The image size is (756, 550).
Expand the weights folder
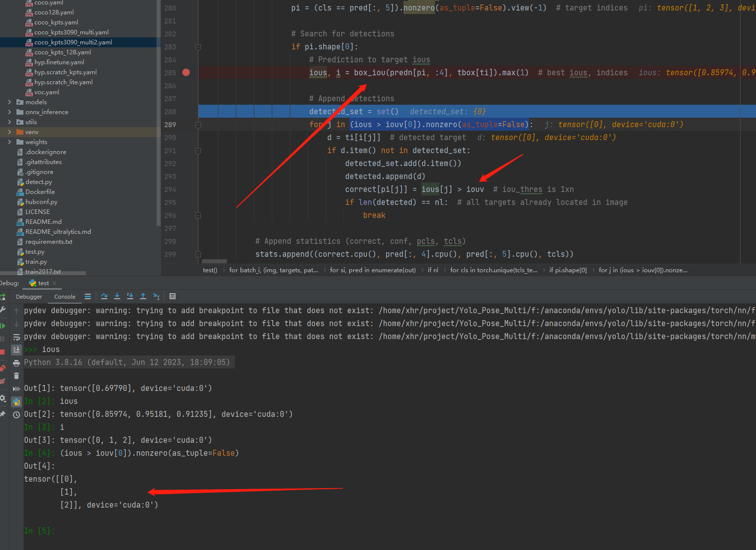tap(9, 142)
